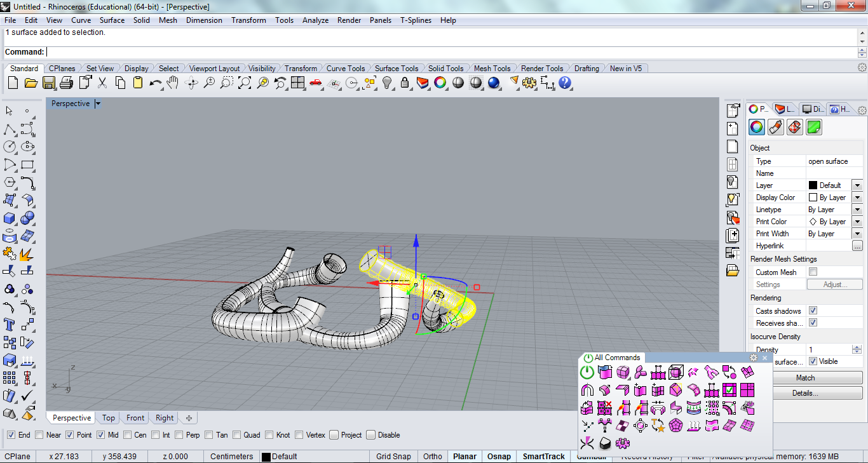Toggle the Custom Mesh checkbox
The height and width of the screenshot is (463, 868).
813,272
